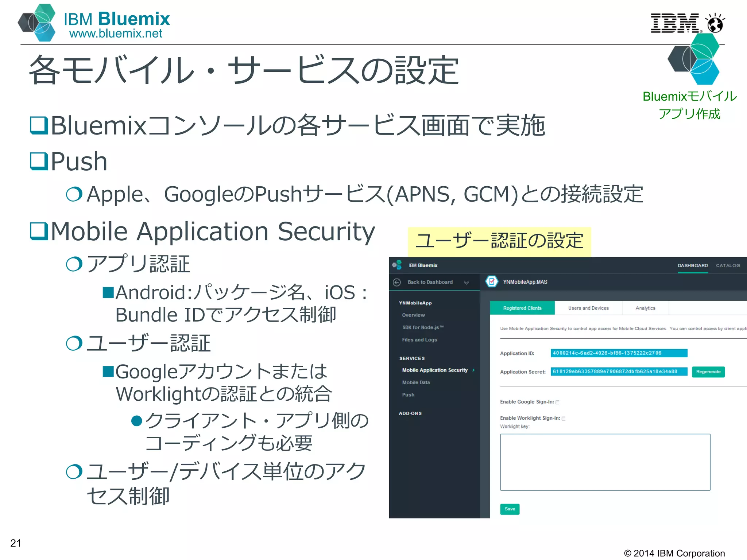Image resolution: width=747 pixels, height=560 pixels.
Task: Open the CATALOG tab
Action: point(728,265)
